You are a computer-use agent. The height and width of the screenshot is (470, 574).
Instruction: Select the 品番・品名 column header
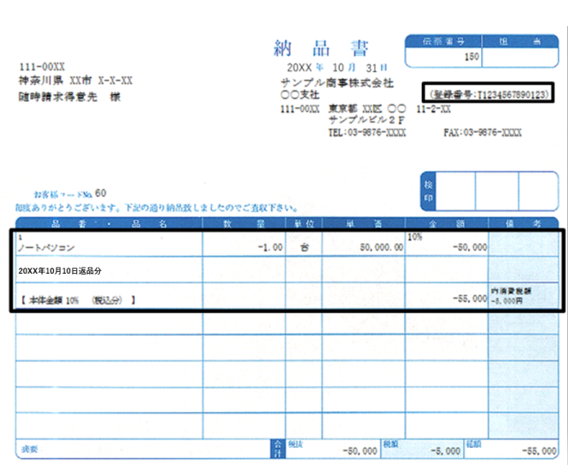click(x=109, y=223)
